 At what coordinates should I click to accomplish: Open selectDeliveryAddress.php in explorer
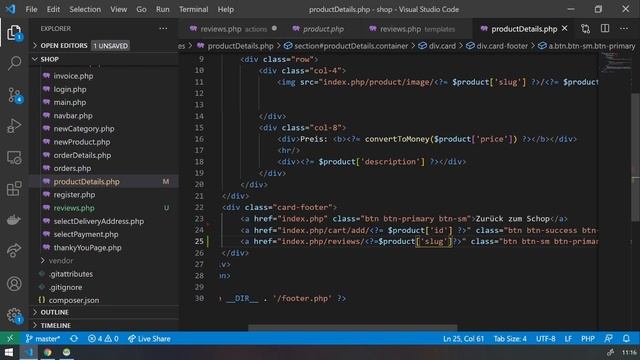(x=99, y=221)
